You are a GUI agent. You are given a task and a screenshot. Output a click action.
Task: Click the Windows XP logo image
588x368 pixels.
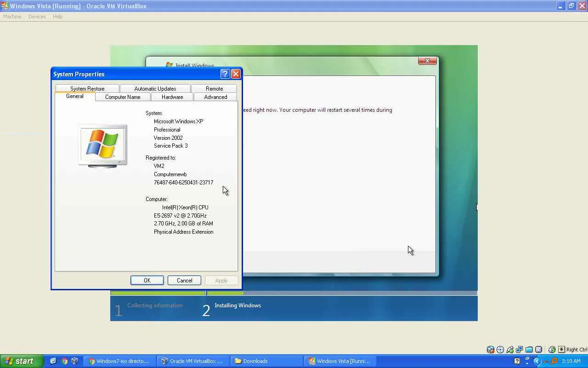(103, 146)
